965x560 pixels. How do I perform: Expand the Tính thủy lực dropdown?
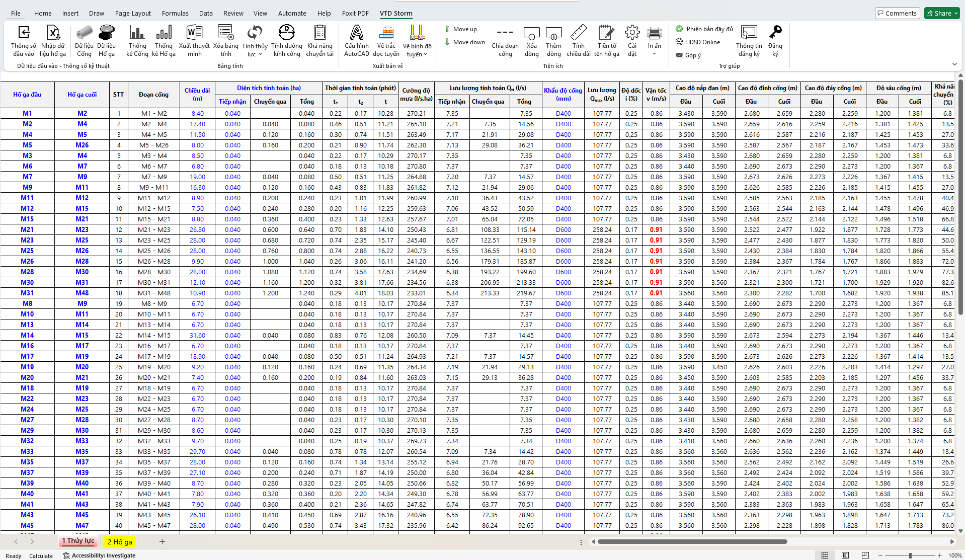click(x=260, y=54)
